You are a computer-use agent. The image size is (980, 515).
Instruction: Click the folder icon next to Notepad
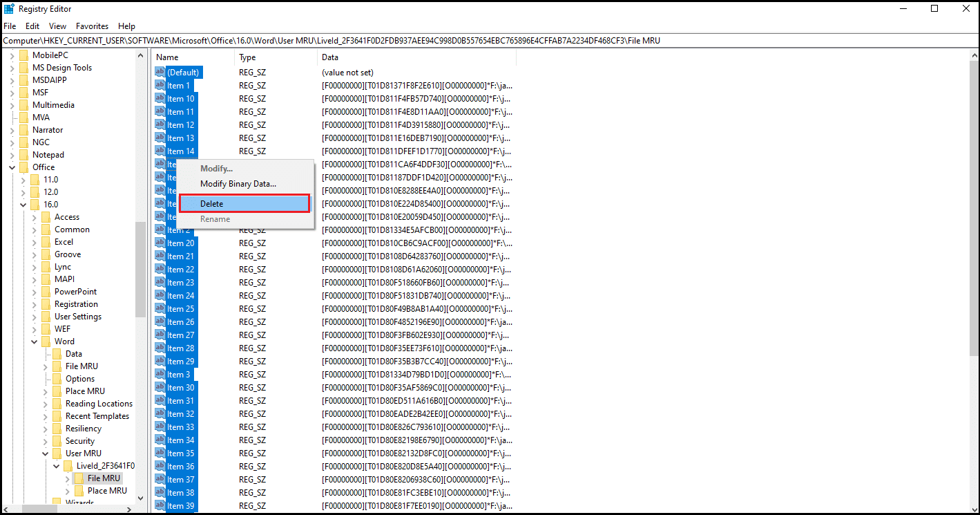[x=23, y=155]
